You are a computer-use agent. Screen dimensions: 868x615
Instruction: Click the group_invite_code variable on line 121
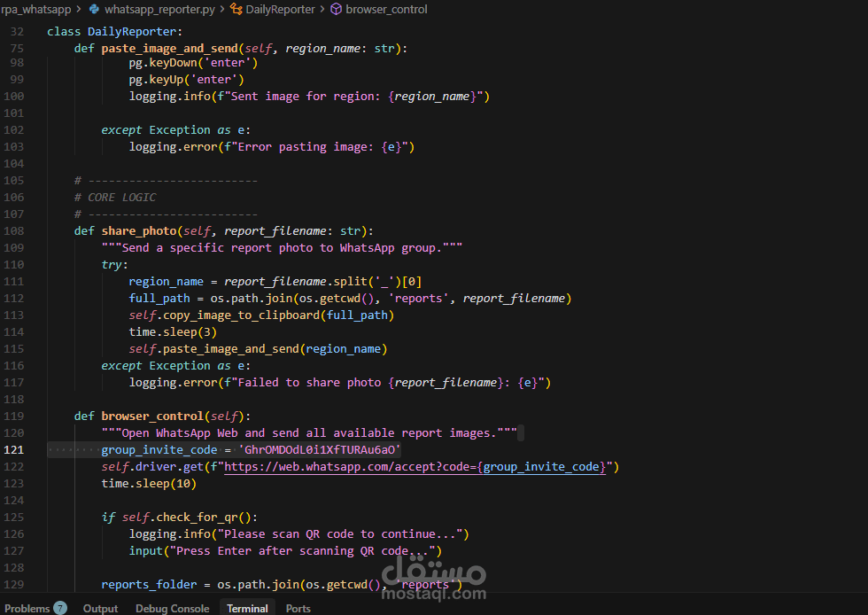(159, 450)
